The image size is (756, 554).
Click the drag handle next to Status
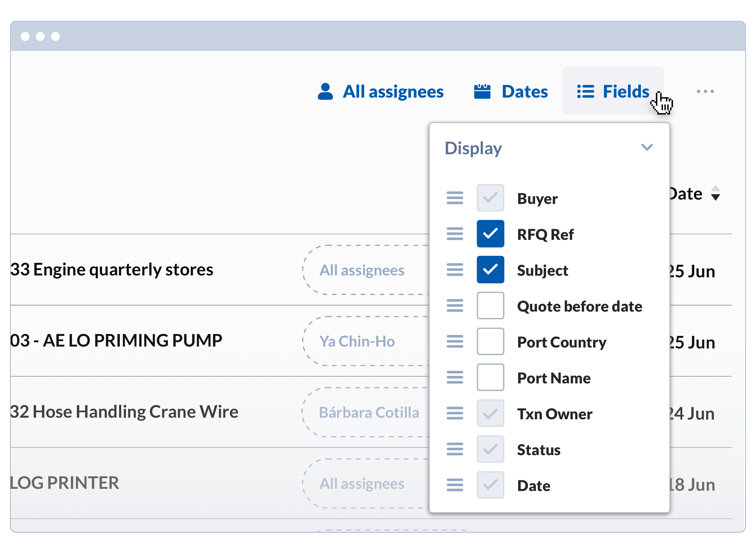tap(455, 449)
